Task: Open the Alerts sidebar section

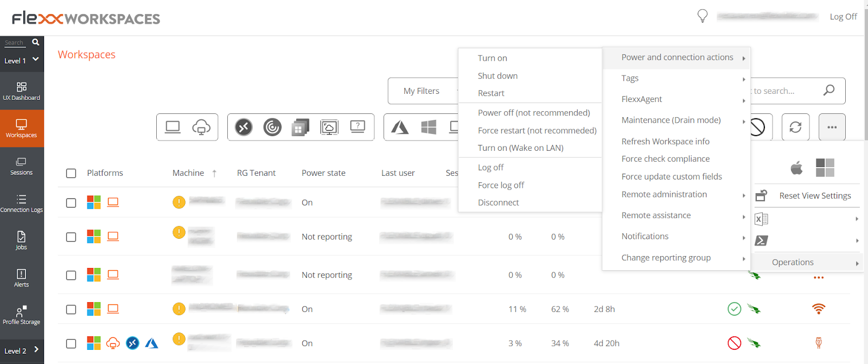Action: (22, 278)
